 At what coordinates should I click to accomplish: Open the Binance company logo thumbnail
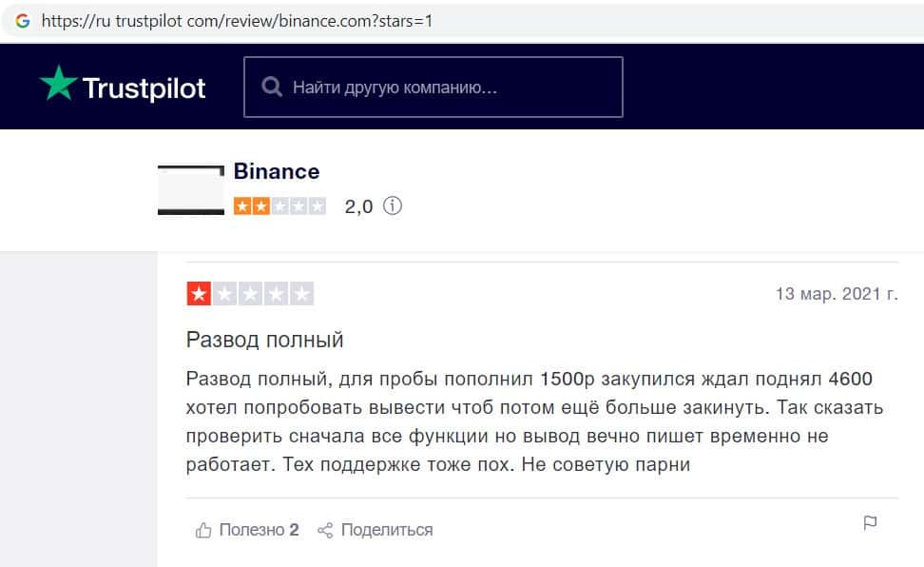[x=190, y=190]
